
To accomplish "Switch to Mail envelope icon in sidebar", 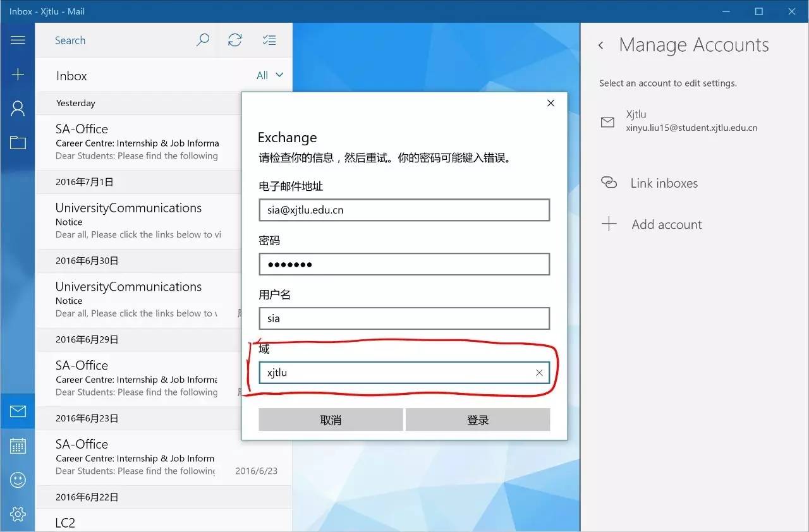I will pos(18,411).
